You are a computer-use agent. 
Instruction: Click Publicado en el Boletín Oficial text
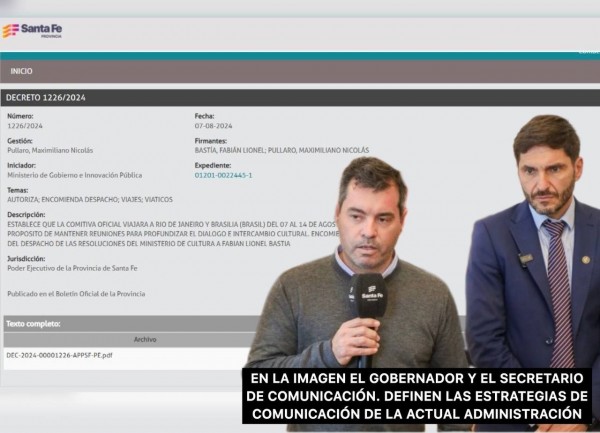pyautogui.click(x=76, y=293)
